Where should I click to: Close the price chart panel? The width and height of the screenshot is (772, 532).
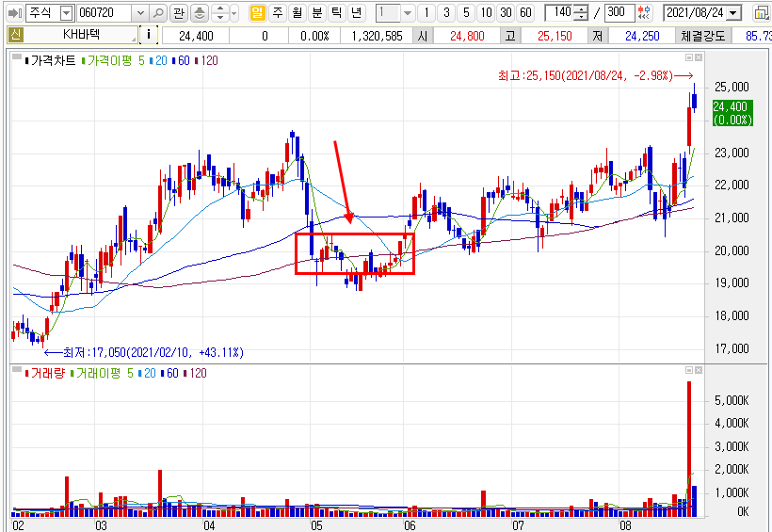click(699, 57)
